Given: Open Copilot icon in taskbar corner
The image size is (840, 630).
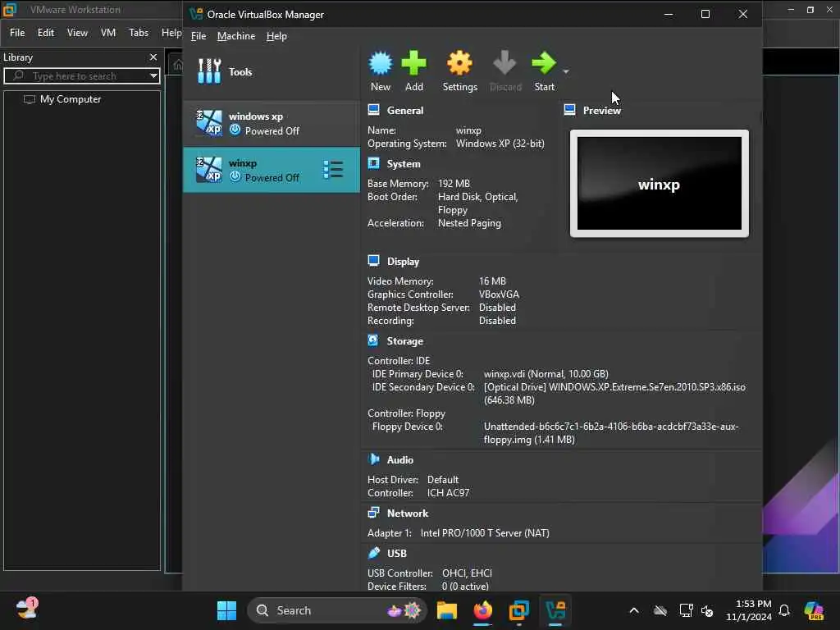Looking at the screenshot, I should [814, 610].
